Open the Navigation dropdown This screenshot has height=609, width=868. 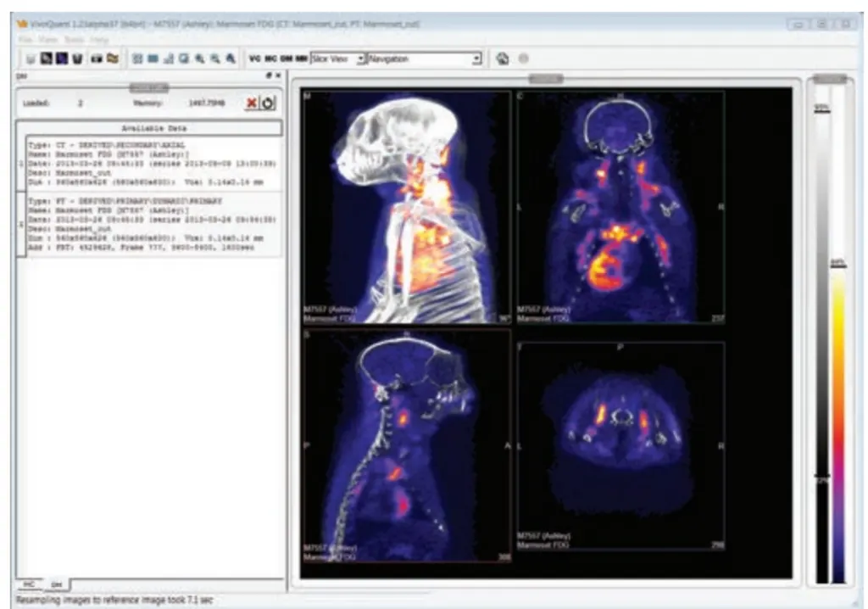click(425, 59)
